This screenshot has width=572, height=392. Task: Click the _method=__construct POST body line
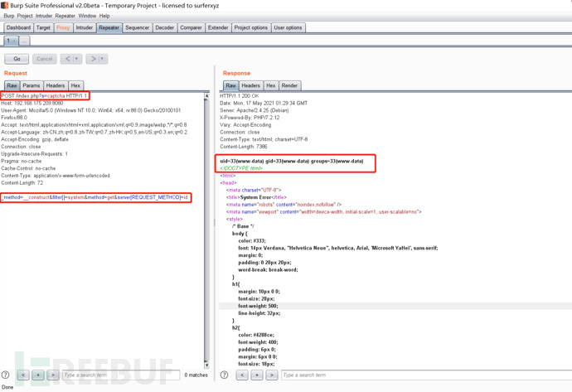point(95,197)
